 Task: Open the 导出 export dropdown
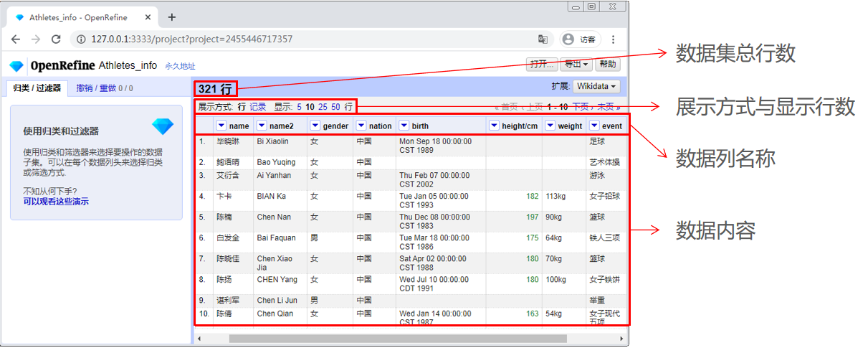(x=576, y=64)
